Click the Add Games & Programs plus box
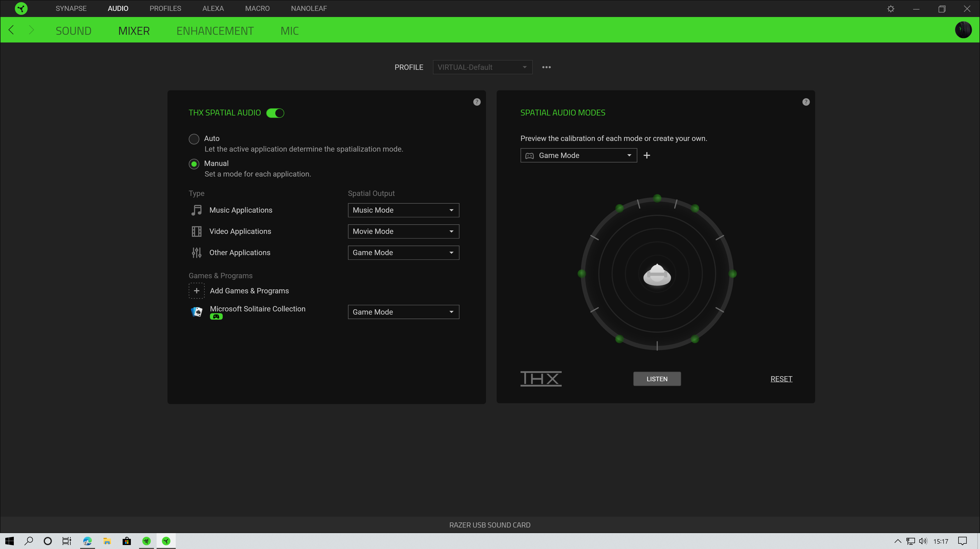 pyautogui.click(x=196, y=291)
